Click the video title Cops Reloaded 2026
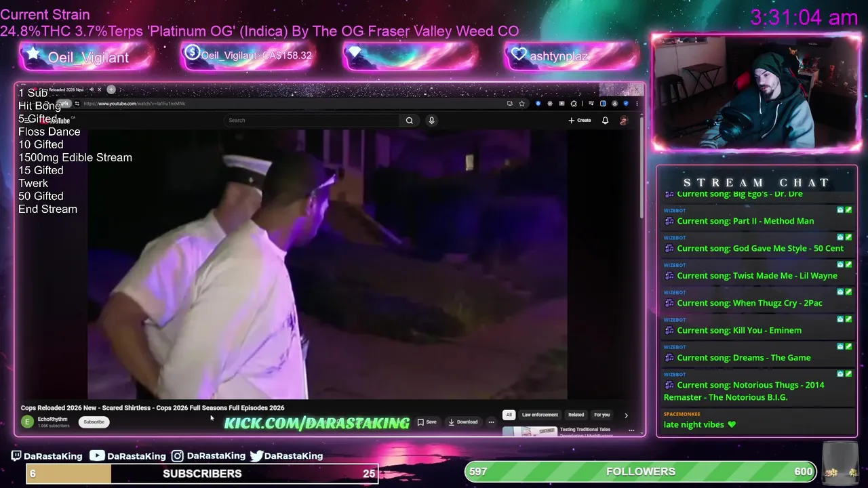Viewport: 868px width, 488px height. (153, 408)
